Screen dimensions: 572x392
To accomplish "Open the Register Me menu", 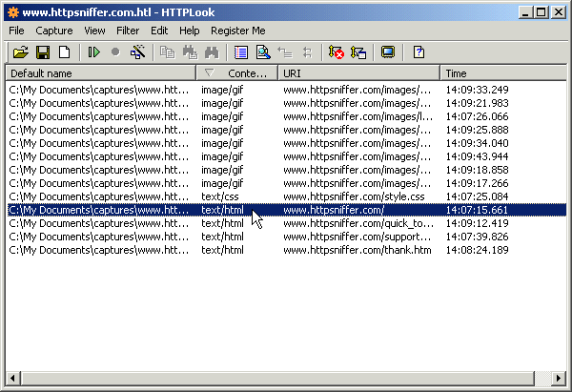I will coord(237,31).
